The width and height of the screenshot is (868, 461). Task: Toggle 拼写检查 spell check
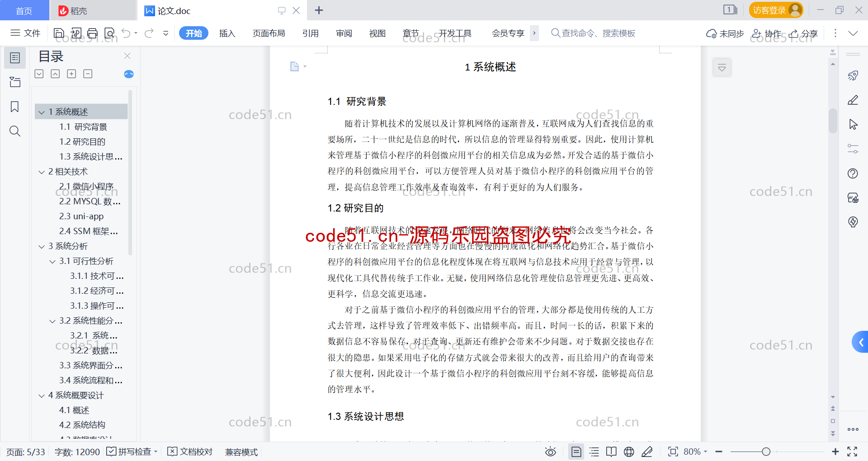[x=132, y=452]
